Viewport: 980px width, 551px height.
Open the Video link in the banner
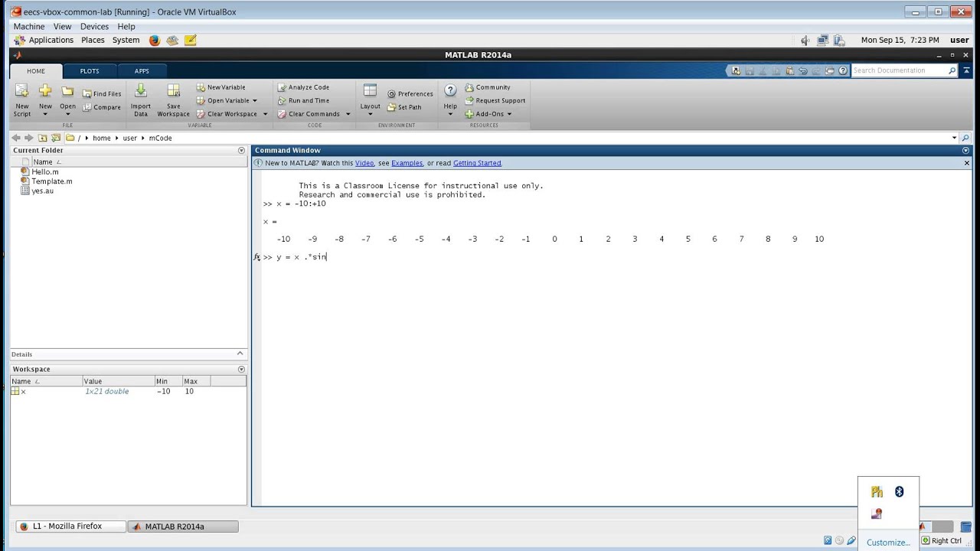coord(364,163)
